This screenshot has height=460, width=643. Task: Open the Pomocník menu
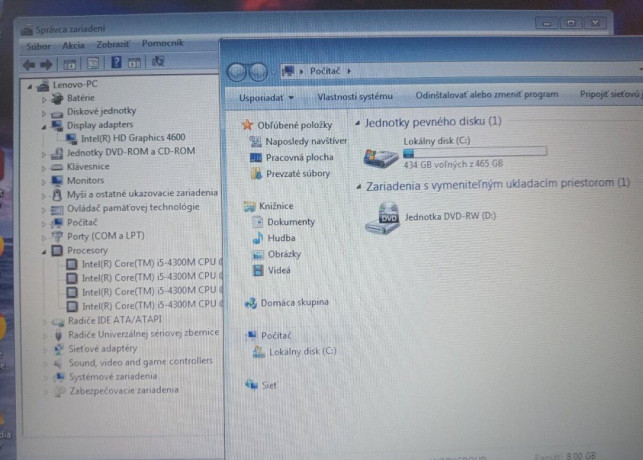162,43
